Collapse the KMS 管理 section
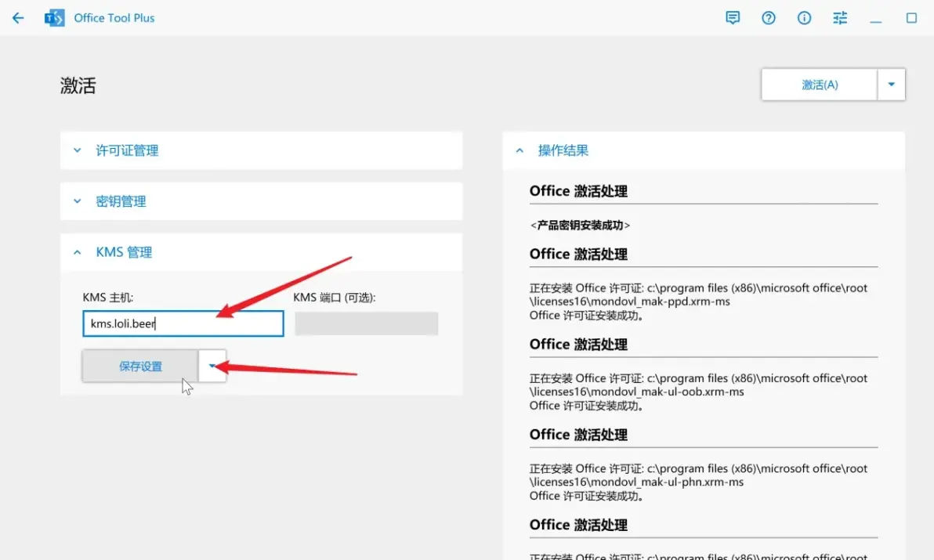The height and width of the screenshot is (560, 934). (262, 252)
